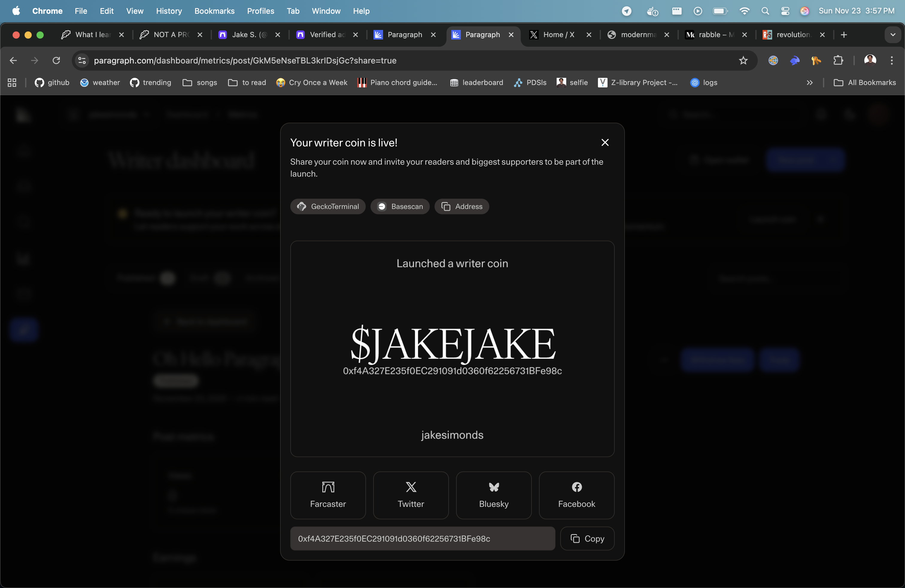Share coin on Bluesky
Screen dimensions: 905x588
pos(494,495)
